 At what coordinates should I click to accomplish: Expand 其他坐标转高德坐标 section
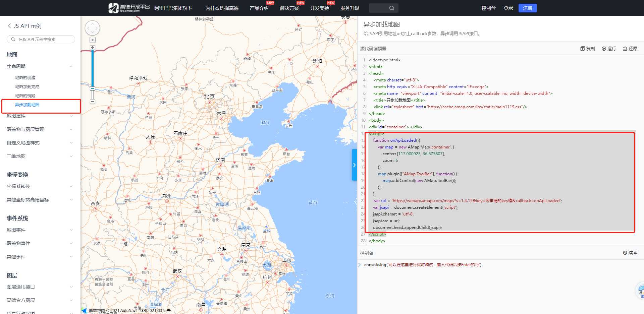[x=71, y=200]
